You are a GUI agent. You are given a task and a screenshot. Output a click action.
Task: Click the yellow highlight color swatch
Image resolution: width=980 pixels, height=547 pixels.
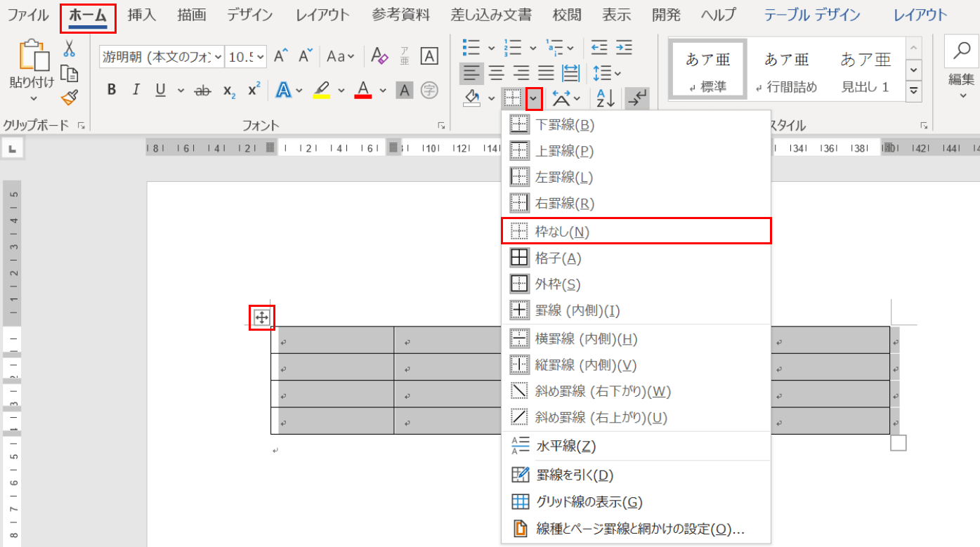pos(323,98)
